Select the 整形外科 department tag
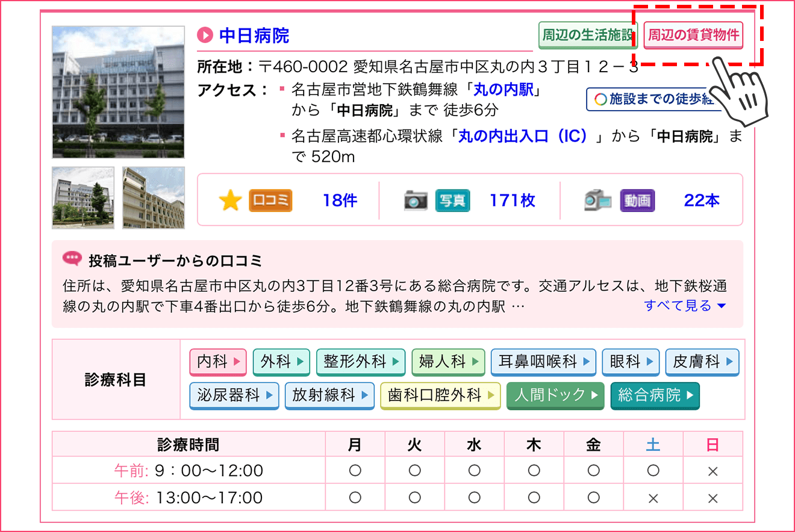795x532 pixels. point(361,362)
